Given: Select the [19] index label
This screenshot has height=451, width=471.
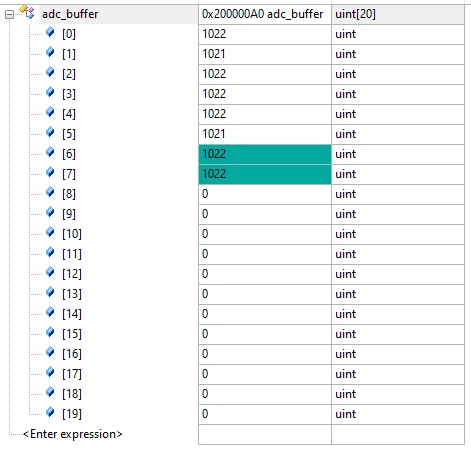Looking at the screenshot, I should [x=72, y=414].
